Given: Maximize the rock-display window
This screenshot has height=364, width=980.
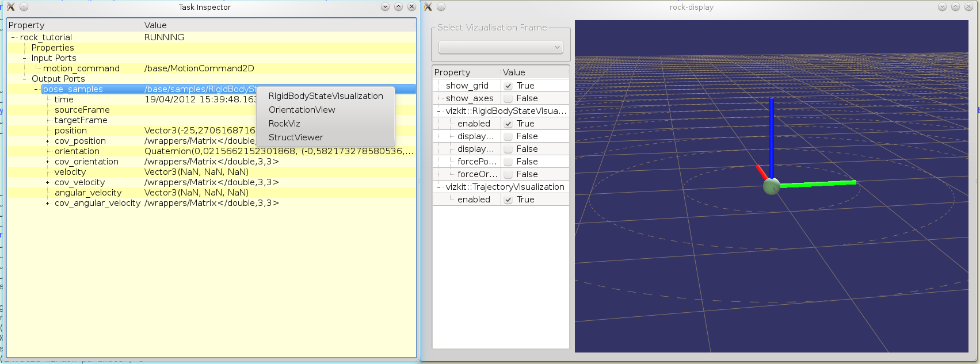Looking at the screenshot, I should coord(955,7).
